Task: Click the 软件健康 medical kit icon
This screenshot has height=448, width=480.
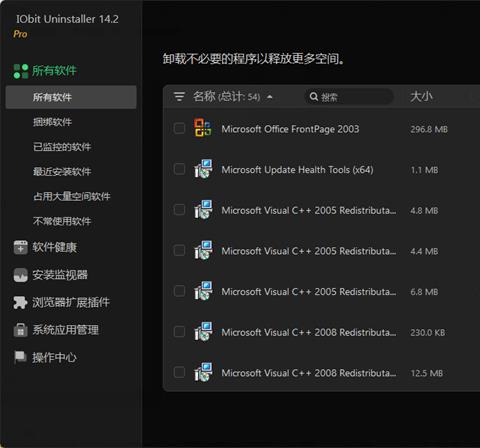Action: (21, 247)
